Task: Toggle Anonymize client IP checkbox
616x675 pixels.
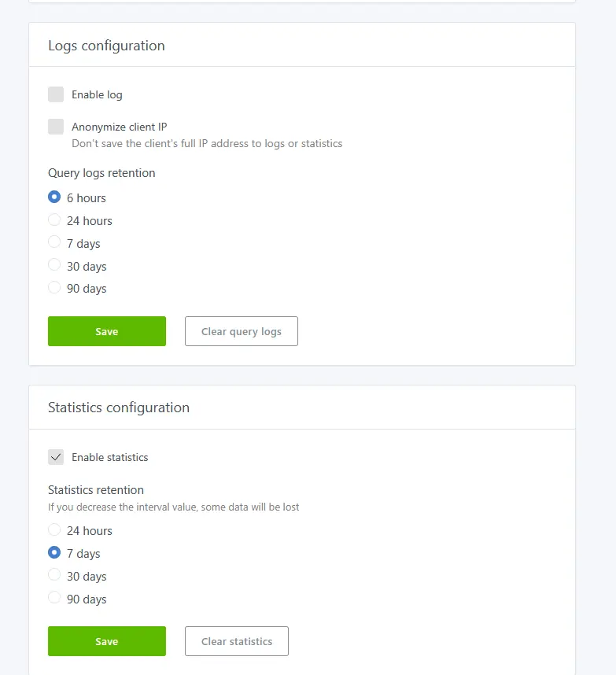Action: click(x=56, y=127)
